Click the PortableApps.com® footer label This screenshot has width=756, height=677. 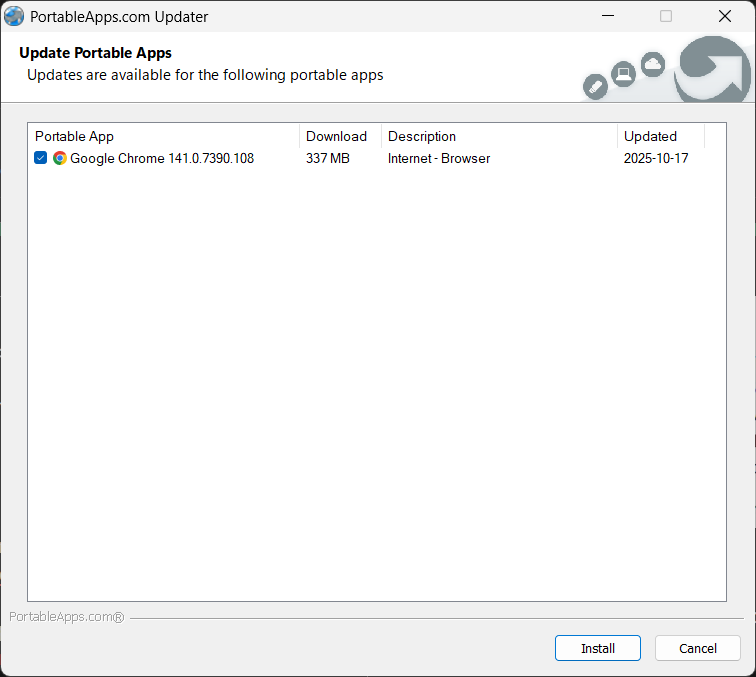66,617
